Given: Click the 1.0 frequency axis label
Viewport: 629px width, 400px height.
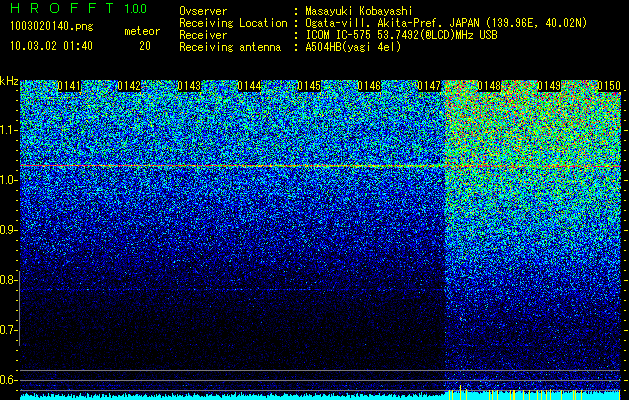Looking at the screenshot, I should (8, 181).
